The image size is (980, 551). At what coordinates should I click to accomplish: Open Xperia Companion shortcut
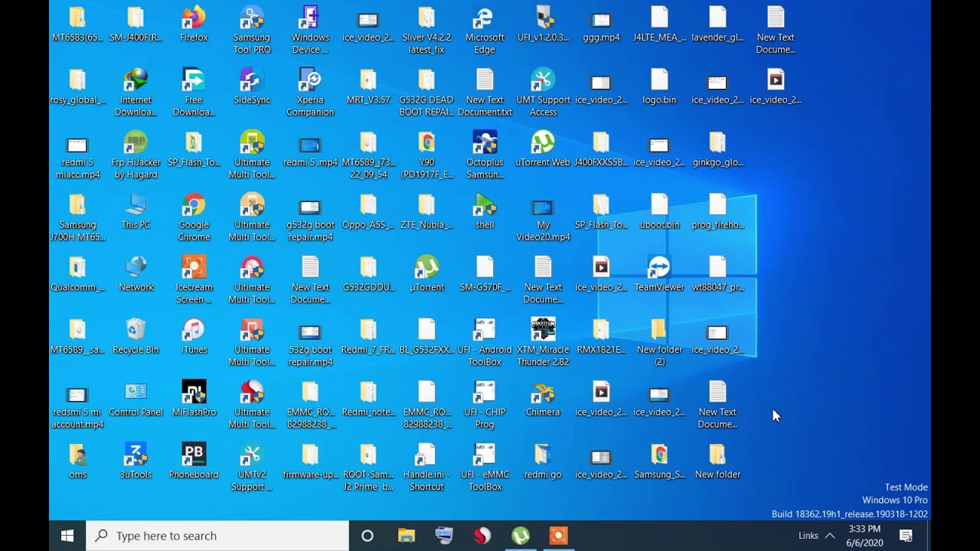tap(310, 93)
